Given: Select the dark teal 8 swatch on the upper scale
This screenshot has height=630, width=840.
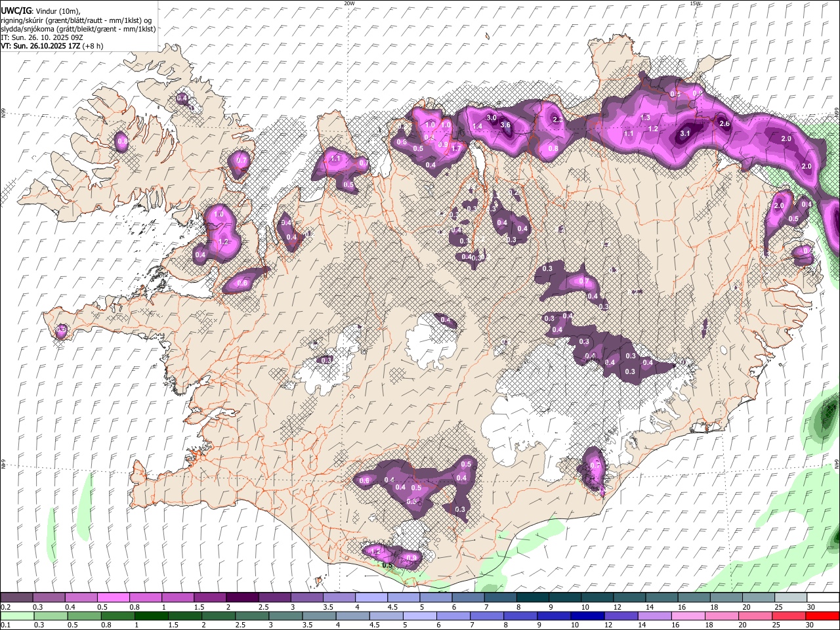Looking at the screenshot, I should point(532,598).
